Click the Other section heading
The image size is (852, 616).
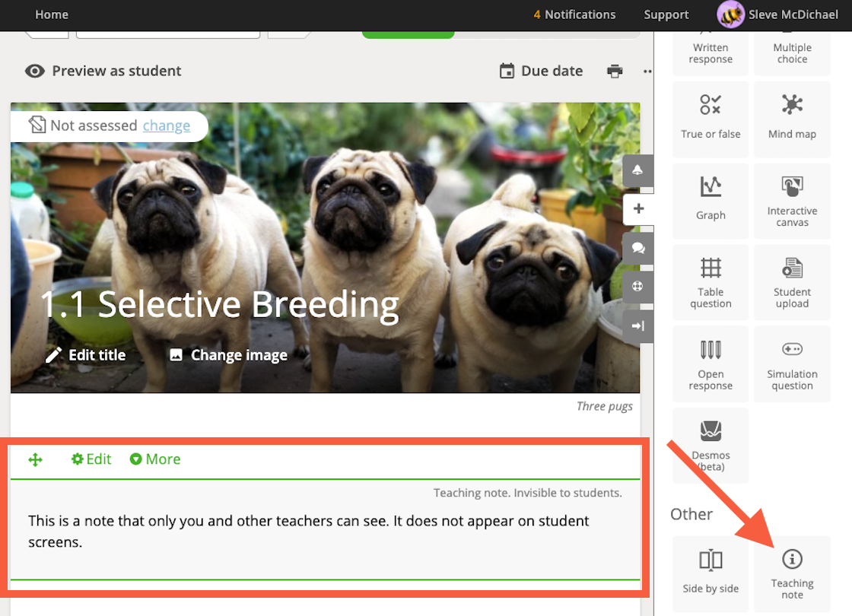pyautogui.click(x=691, y=514)
